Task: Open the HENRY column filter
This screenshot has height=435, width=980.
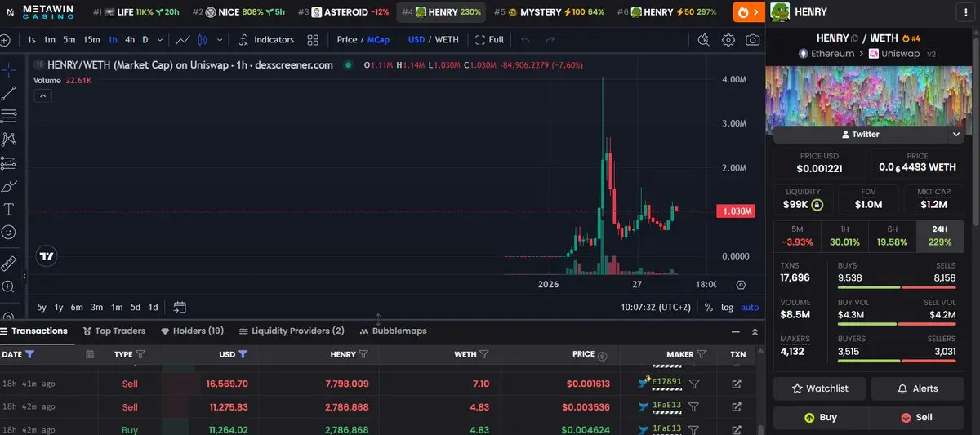Action: (363, 355)
